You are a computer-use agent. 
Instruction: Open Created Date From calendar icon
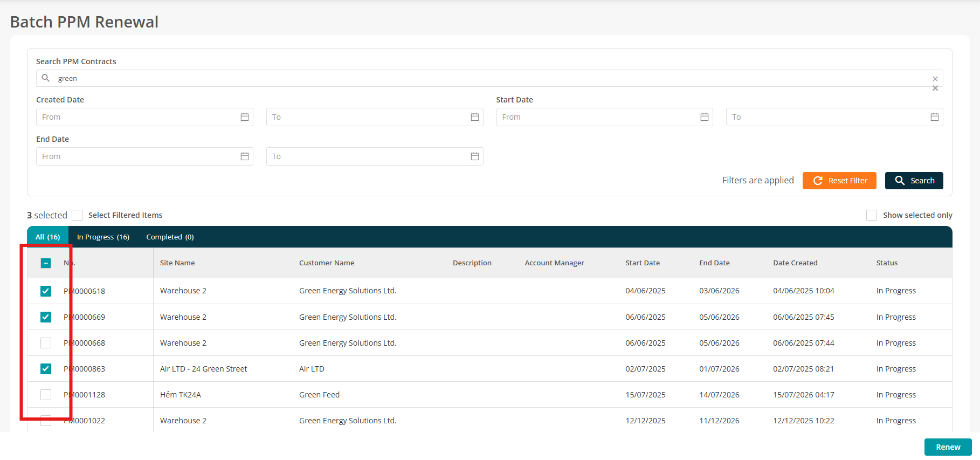coord(245,117)
